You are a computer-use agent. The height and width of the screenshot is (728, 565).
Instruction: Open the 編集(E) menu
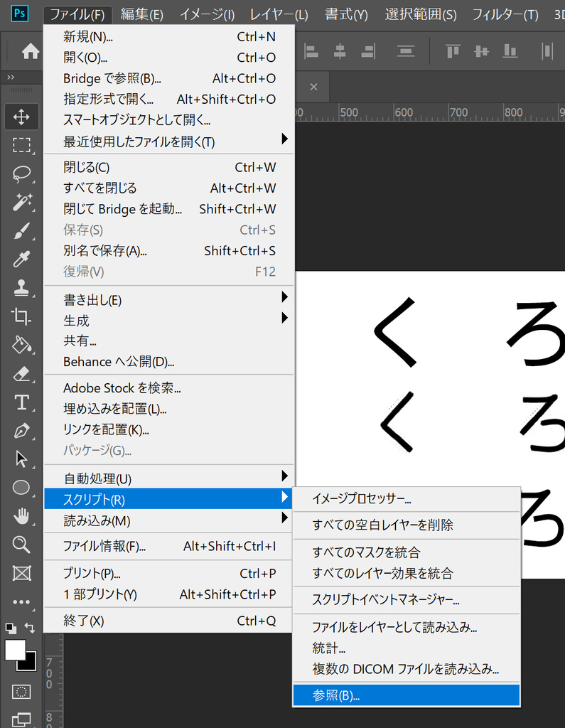(x=141, y=14)
